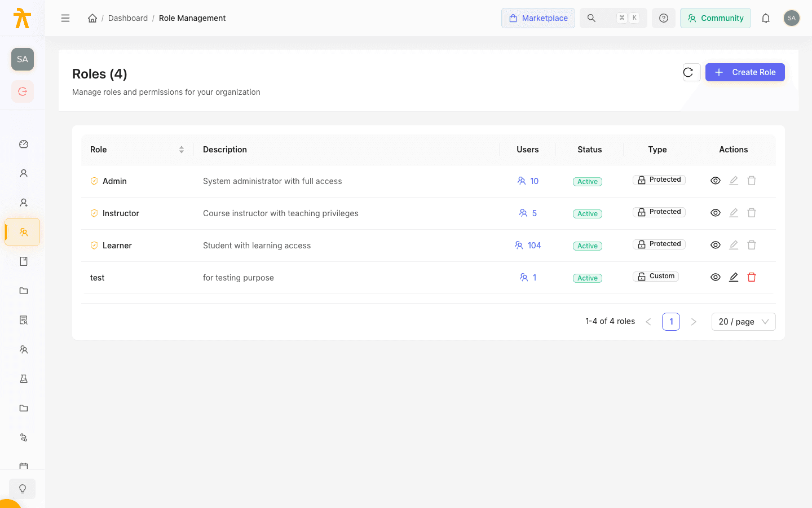Open Admin's 10 users link
The height and width of the screenshot is (508, 812).
[528, 181]
